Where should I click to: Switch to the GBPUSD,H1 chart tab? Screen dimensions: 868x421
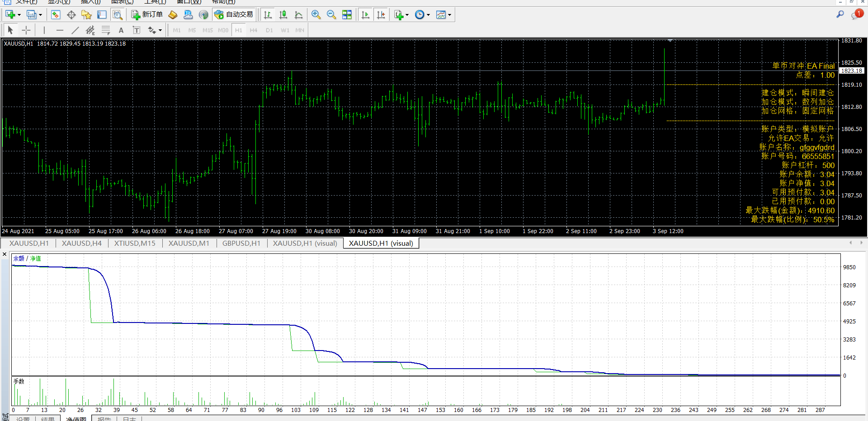tap(241, 243)
